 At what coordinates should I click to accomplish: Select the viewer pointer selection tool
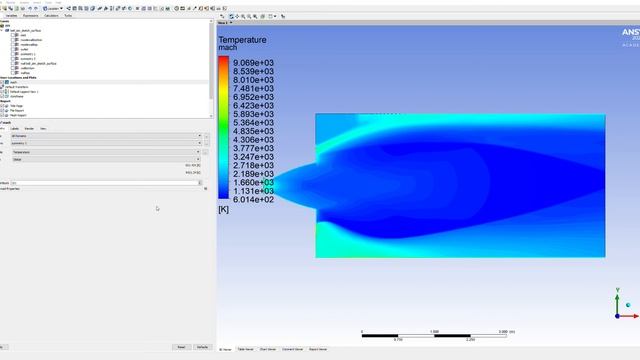pos(222,16)
